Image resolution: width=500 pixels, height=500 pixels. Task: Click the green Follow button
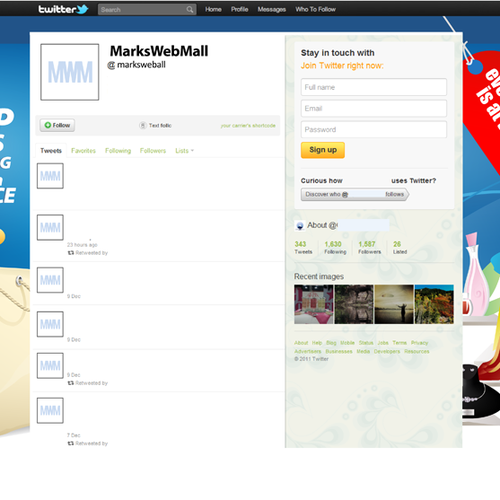point(57,125)
